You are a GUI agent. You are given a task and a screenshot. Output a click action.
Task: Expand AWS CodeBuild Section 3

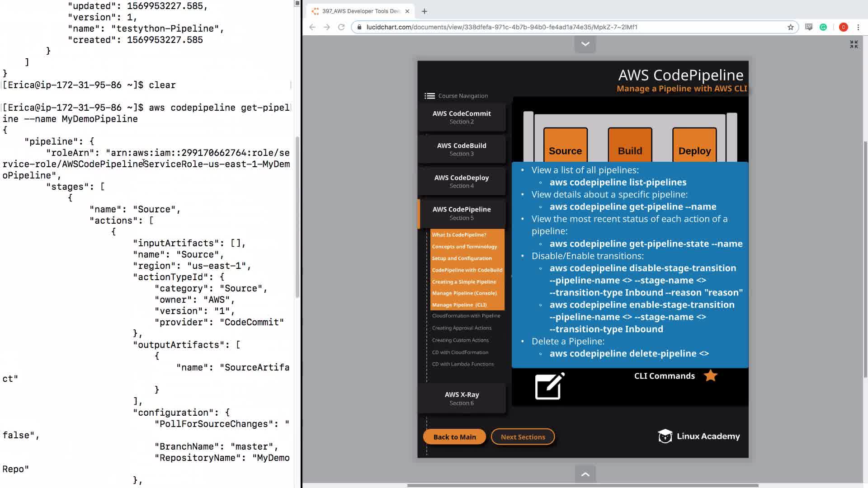pos(461,149)
